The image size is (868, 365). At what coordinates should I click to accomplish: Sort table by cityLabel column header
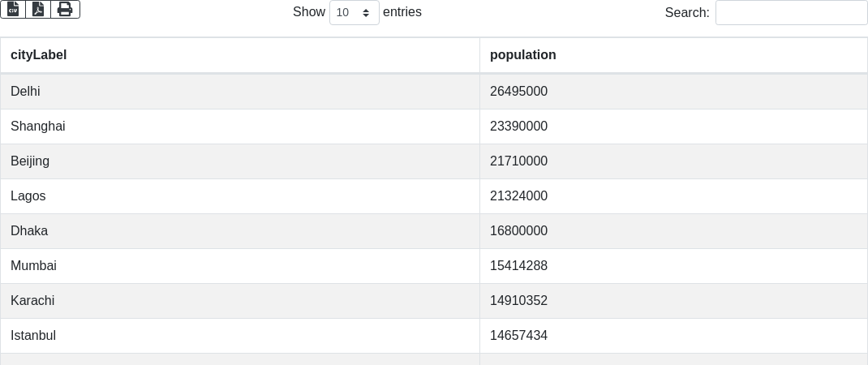click(x=39, y=55)
